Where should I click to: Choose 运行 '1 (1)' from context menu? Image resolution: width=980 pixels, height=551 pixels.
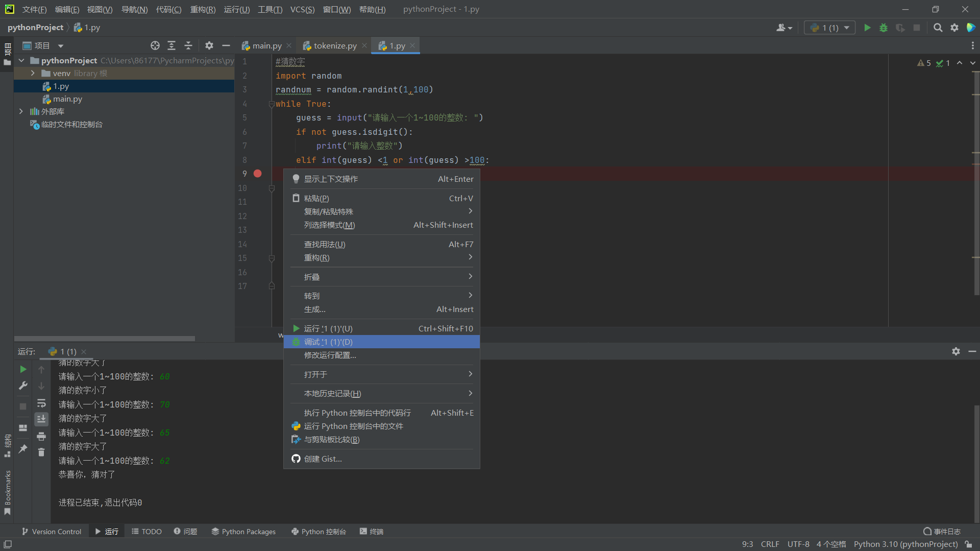click(382, 329)
